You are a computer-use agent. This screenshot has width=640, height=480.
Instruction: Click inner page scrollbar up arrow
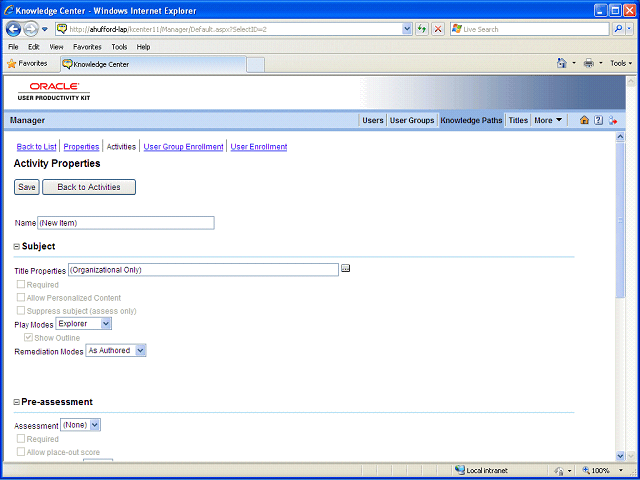point(620,137)
